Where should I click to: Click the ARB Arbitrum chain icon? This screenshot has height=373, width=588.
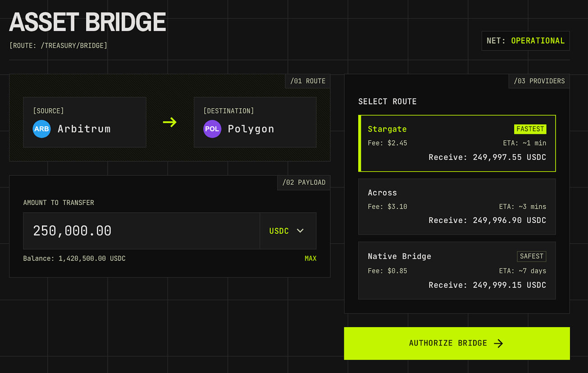(41, 129)
